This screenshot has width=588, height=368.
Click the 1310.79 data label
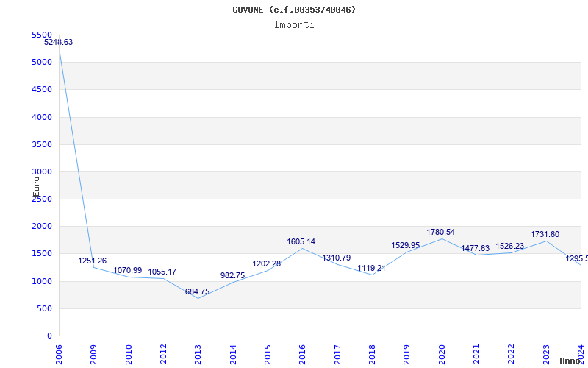pyautogui.click(x=337, y=258)
